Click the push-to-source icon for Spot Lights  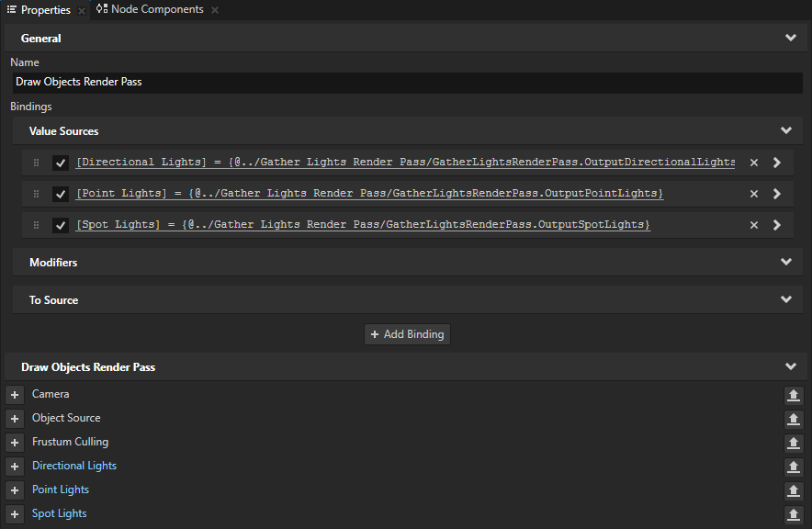(x=794, y=514)
